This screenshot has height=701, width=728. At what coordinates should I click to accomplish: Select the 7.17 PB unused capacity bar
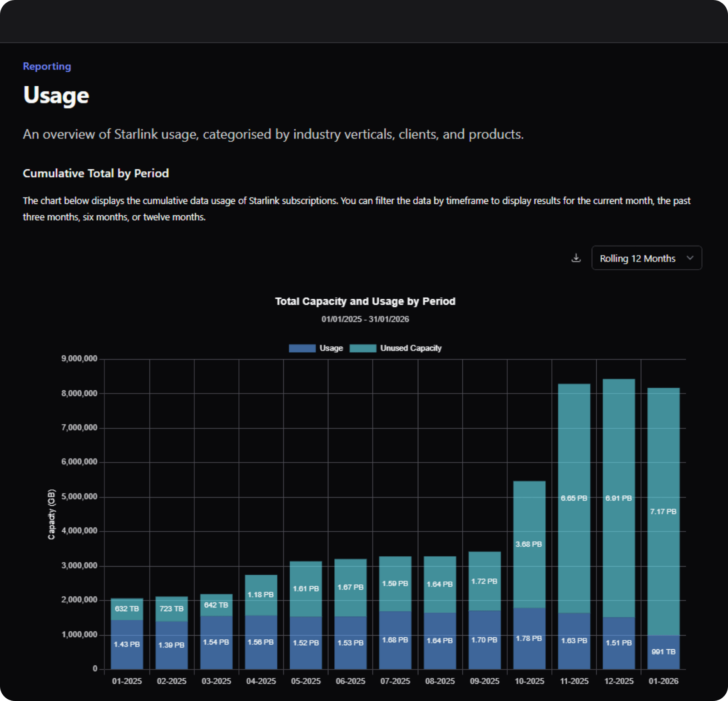pos(663,512)
